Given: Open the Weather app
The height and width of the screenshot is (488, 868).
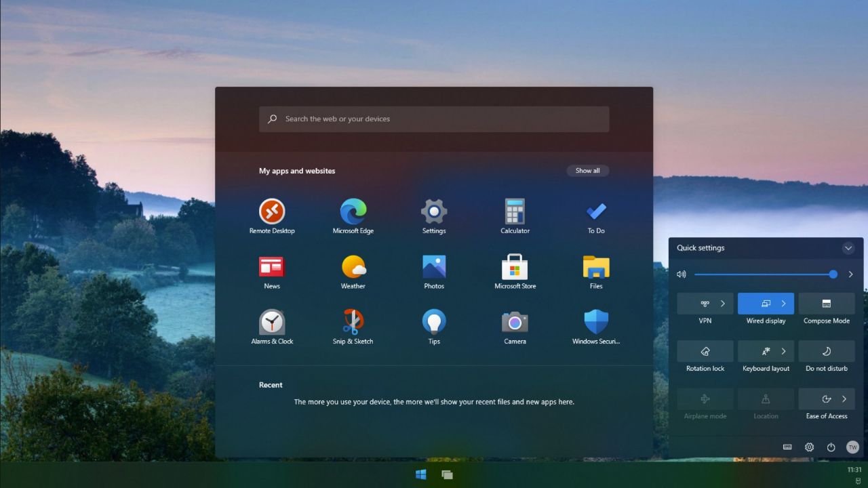Looking at the screenshot, I should click(x=353, y=272).
